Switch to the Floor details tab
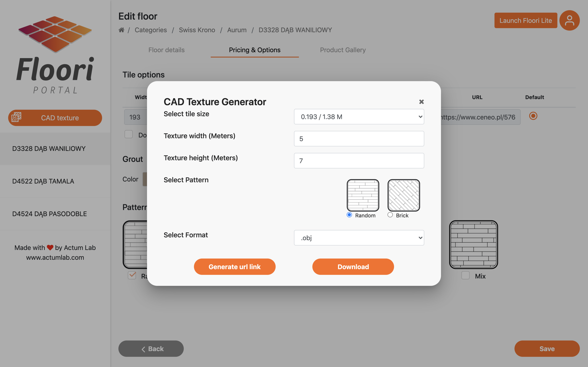 point(166,50)
